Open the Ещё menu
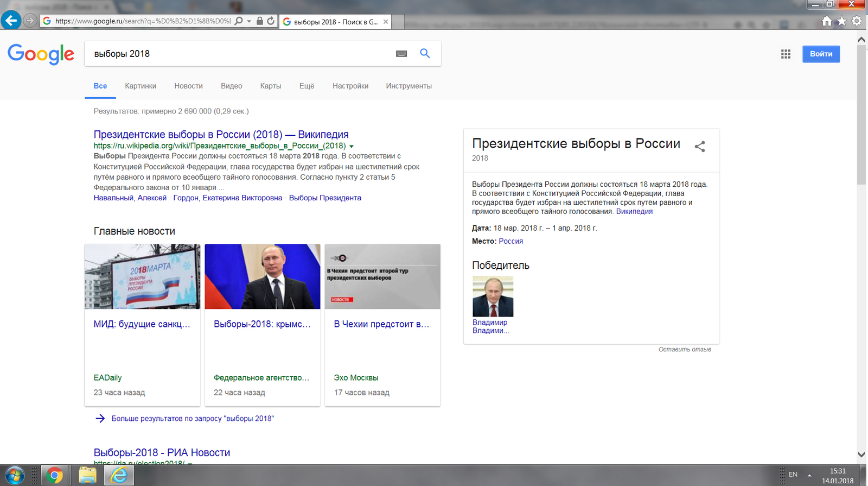The image size is (868, 486). 307,86
